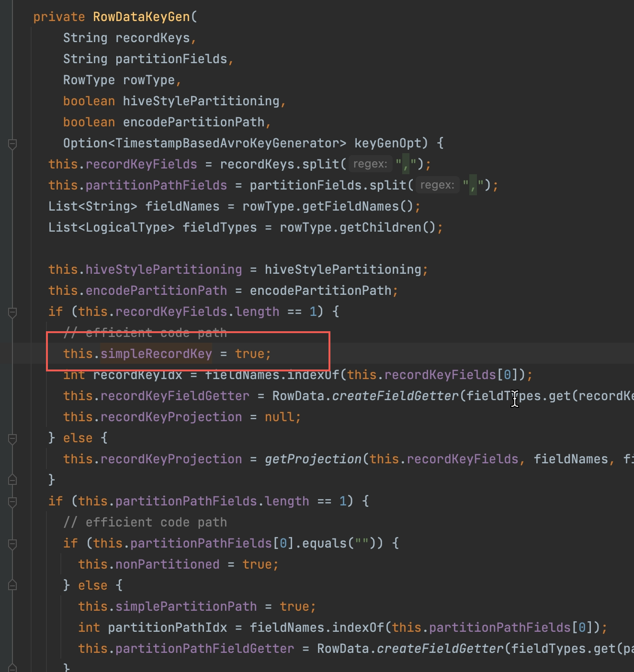Click the keyGenOpt parameter

pos(387,143)
